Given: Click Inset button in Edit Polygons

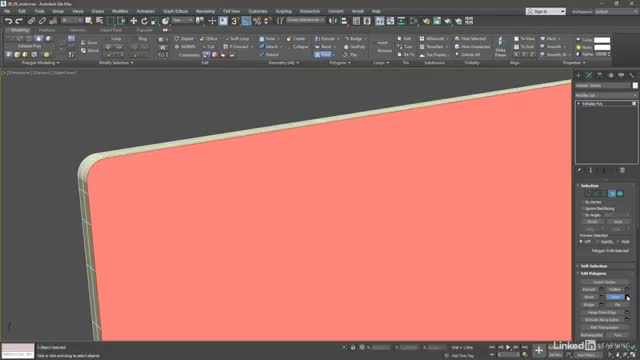Looking at the screenshot, I should click(x=615, y=297).
